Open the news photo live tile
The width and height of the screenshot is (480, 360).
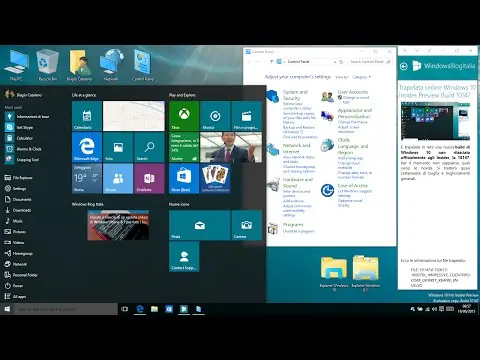click(231, 147)
